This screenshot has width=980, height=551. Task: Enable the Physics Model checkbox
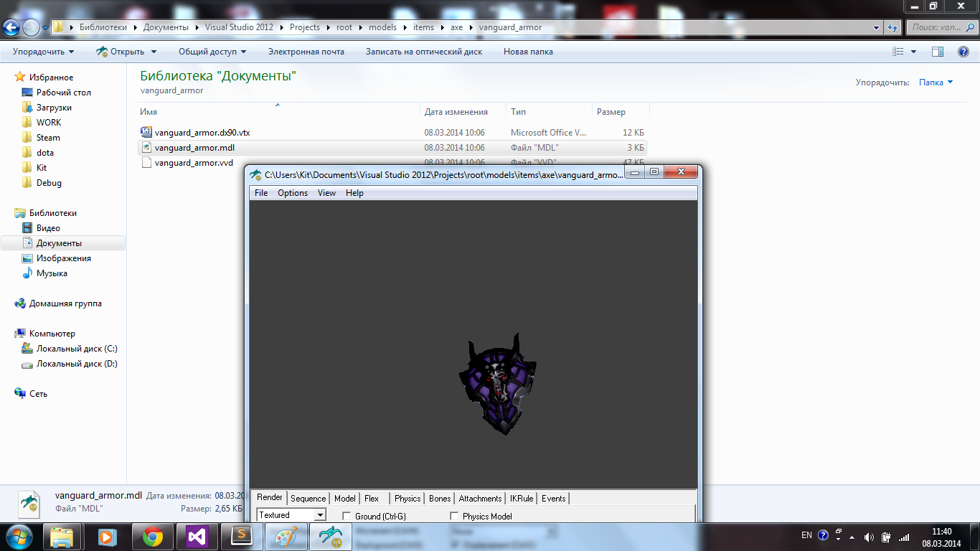[454, 517]
